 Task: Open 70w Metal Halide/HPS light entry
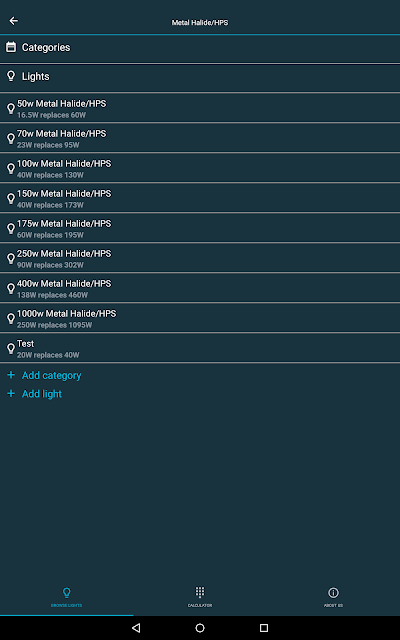200,138
